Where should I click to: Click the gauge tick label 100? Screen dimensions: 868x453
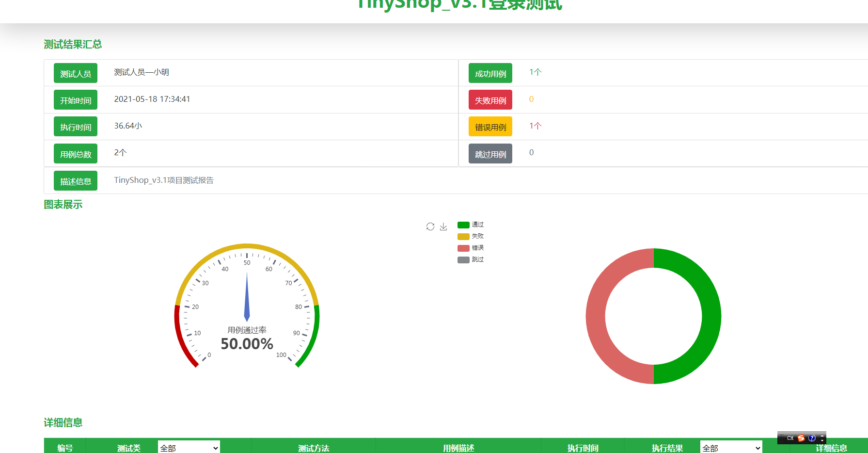281,355
